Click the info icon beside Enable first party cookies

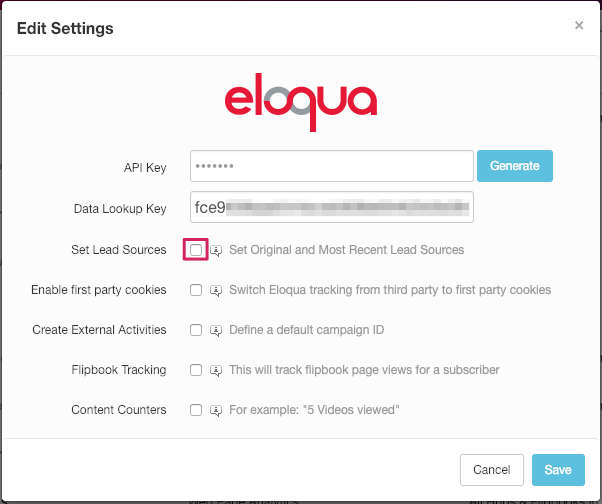(216, 291)
